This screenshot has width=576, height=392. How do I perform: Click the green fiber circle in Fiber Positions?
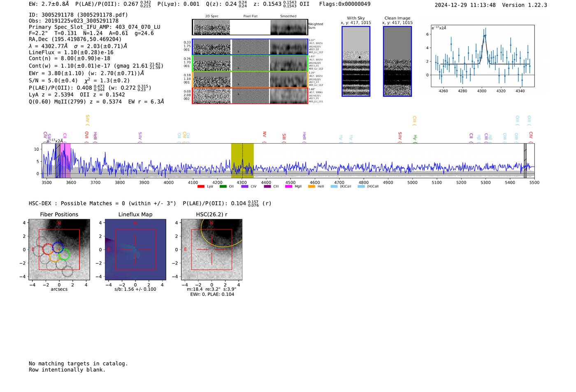pyautogui.click(x=64, y=255)
